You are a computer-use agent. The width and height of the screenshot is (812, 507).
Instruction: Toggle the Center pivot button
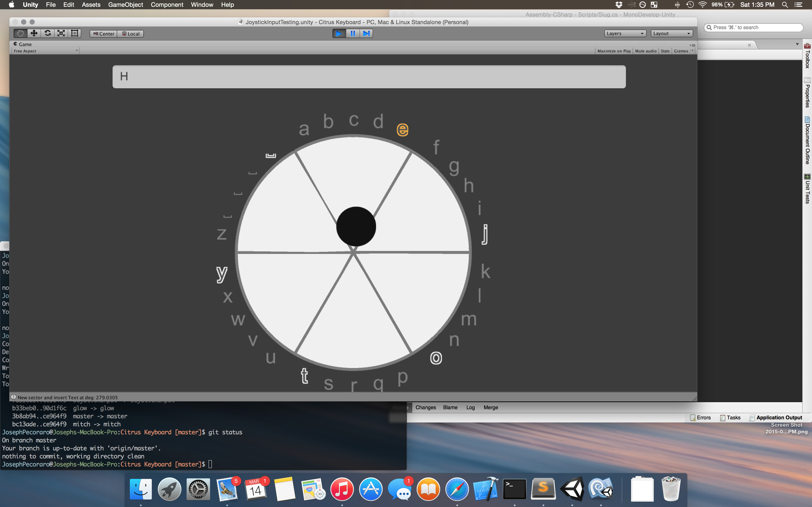click(x=103, y=34)
